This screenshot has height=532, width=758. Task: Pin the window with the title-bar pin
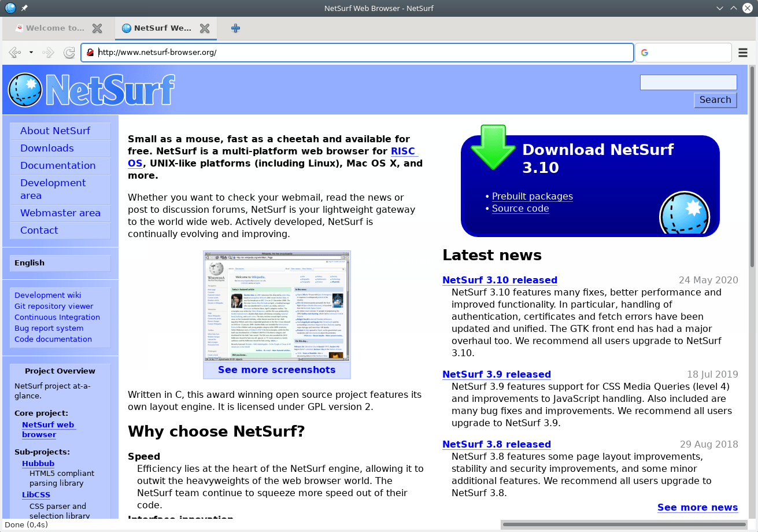click(x=24, y=8)
